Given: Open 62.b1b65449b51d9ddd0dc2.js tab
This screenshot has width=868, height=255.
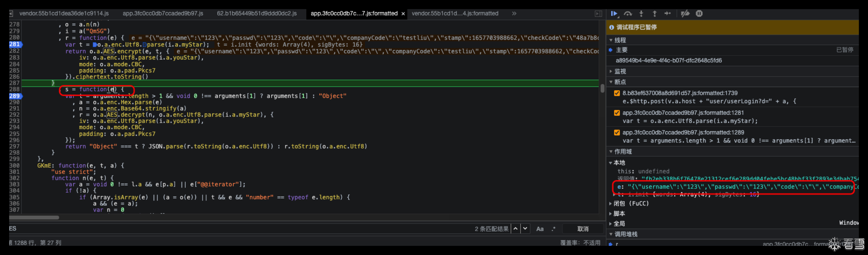Looking at the screenshot, I should [257, 13].
